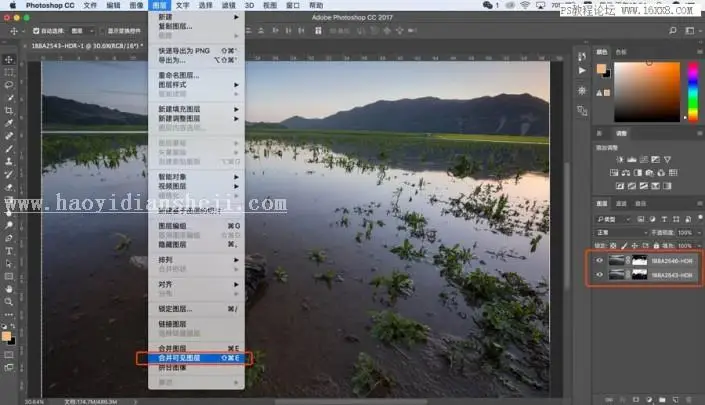Image resolution: width=705 pixels, height=405 pixels.
Task: Toggle lock image pixels brush icon
Action: point(624,246)
